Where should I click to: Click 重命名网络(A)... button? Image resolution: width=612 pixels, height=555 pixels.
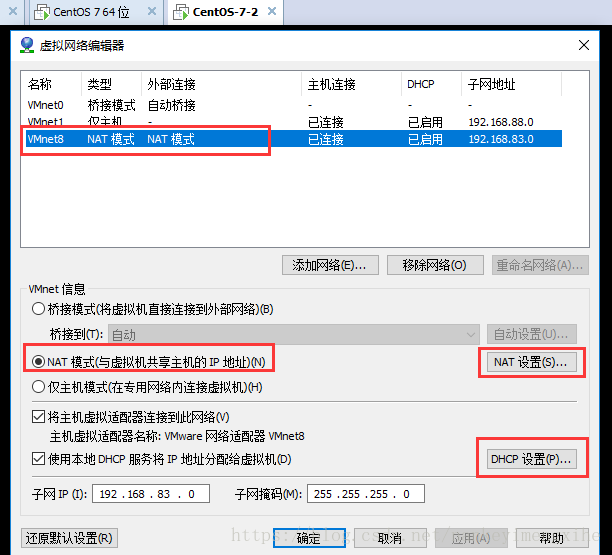coord(540,265)
